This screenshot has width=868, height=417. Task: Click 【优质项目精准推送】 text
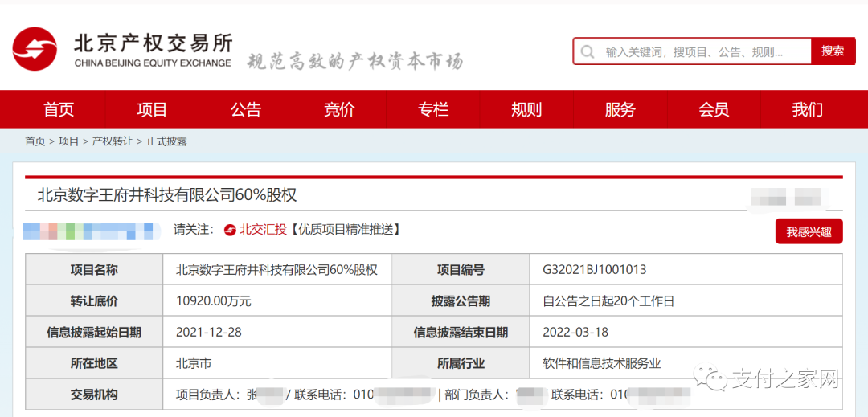pos(344,230)
